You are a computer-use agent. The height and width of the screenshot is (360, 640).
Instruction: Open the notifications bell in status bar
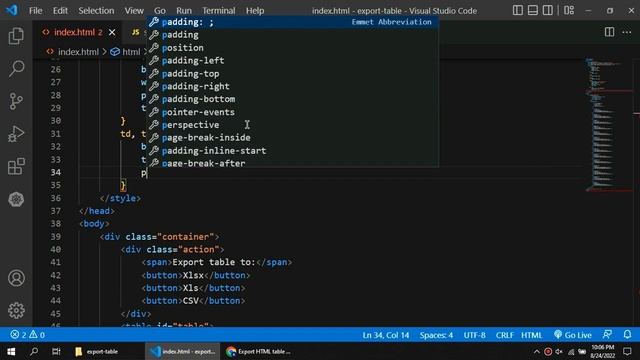click(x=627, y=335)
